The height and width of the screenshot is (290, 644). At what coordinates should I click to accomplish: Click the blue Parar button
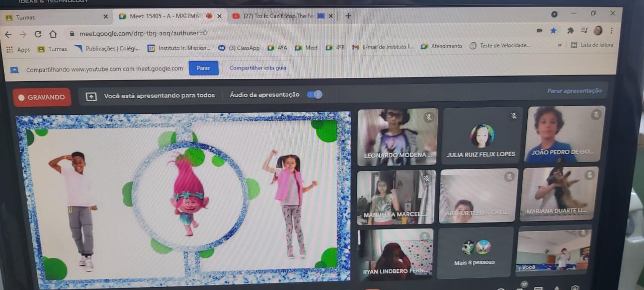204,68
